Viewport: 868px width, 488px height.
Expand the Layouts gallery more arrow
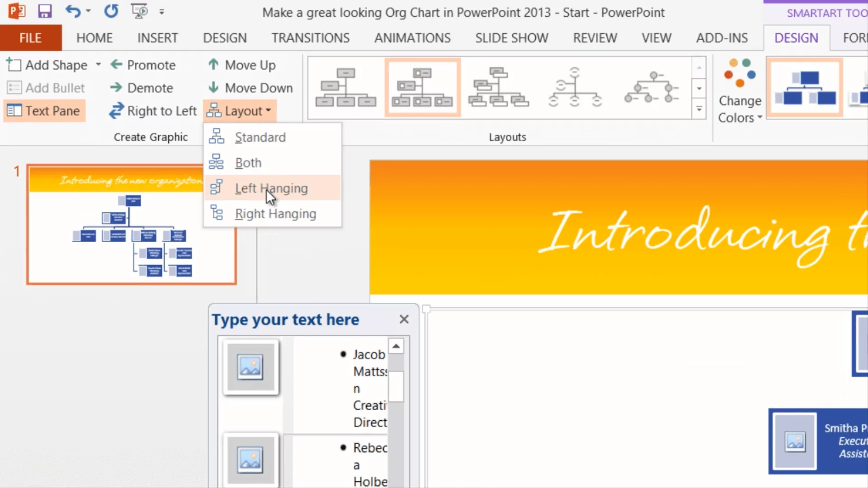click(x=699, y=109)
